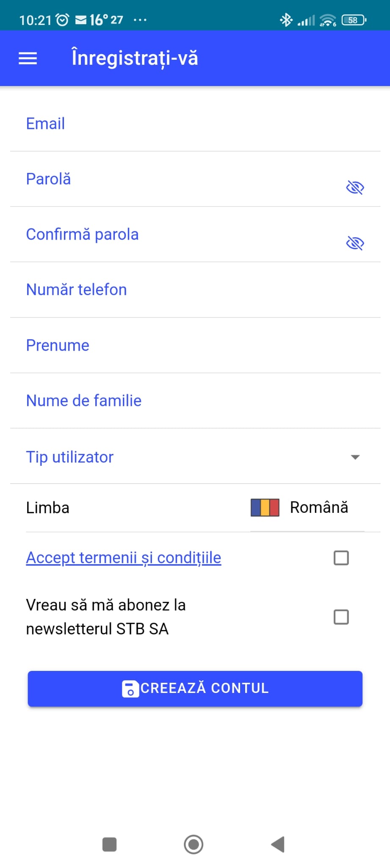This screenshot has height=868, width=390.
Task: Tap the Număr telefon input field
Action: point(195,290)
